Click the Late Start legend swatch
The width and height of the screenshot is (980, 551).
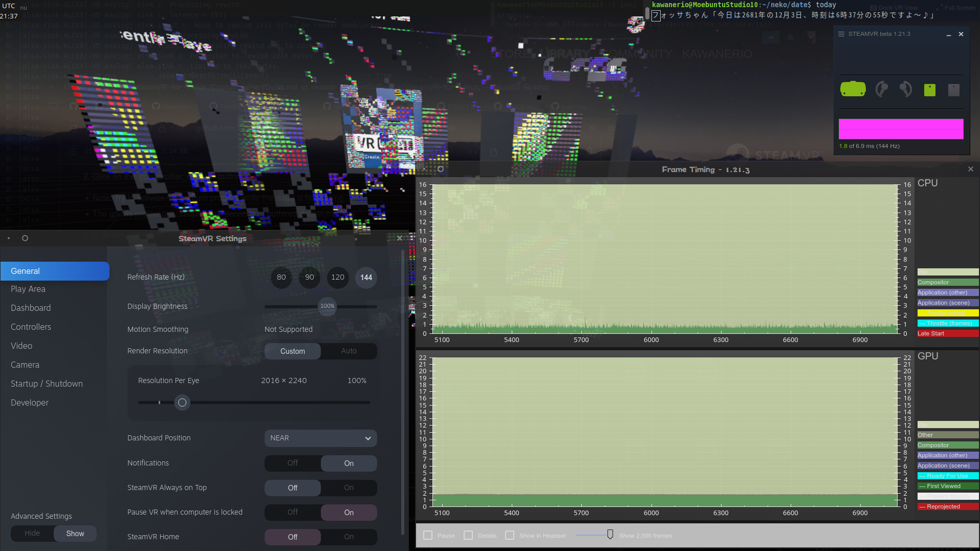tap(948, 334)
